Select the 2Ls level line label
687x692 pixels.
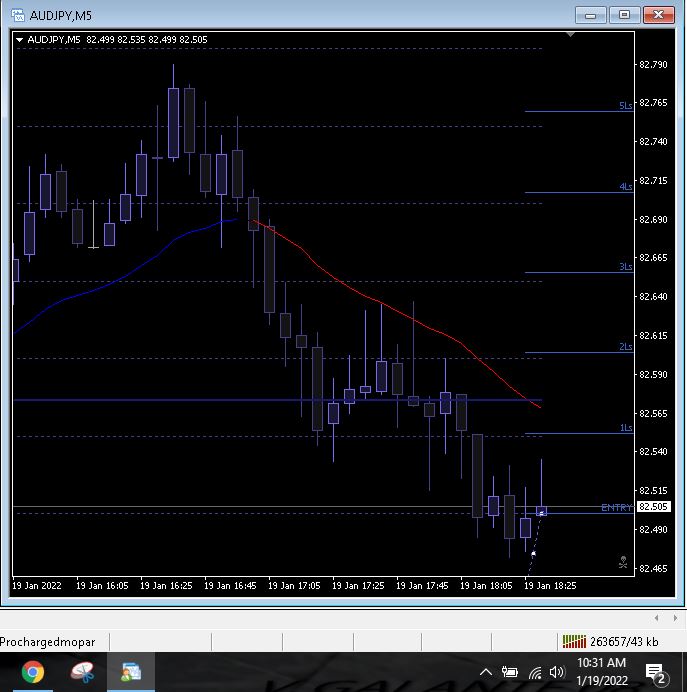tap(625, 346)
